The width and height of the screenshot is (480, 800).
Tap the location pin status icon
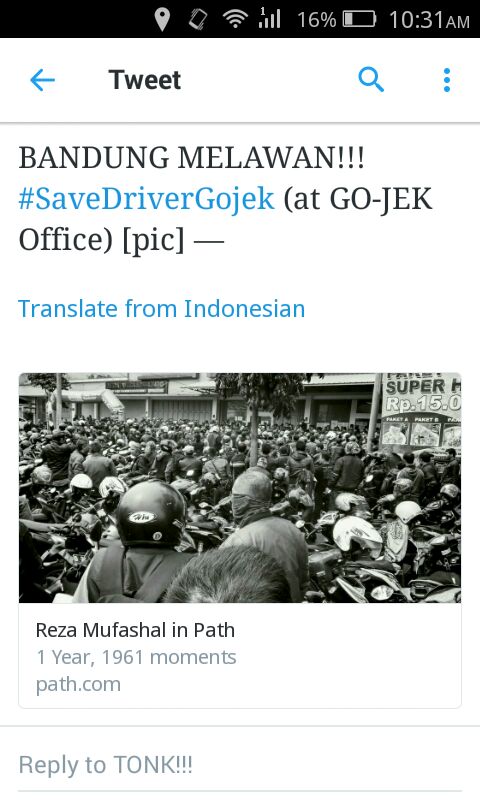tap(162, 19)
